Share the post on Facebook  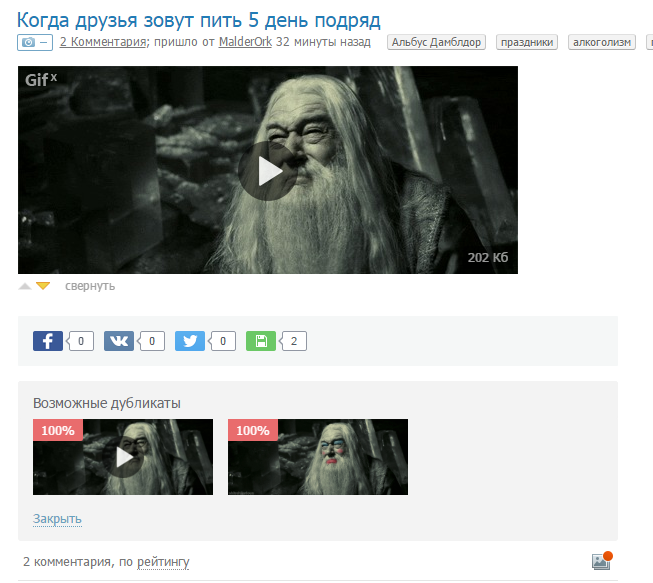coord(48,341)
